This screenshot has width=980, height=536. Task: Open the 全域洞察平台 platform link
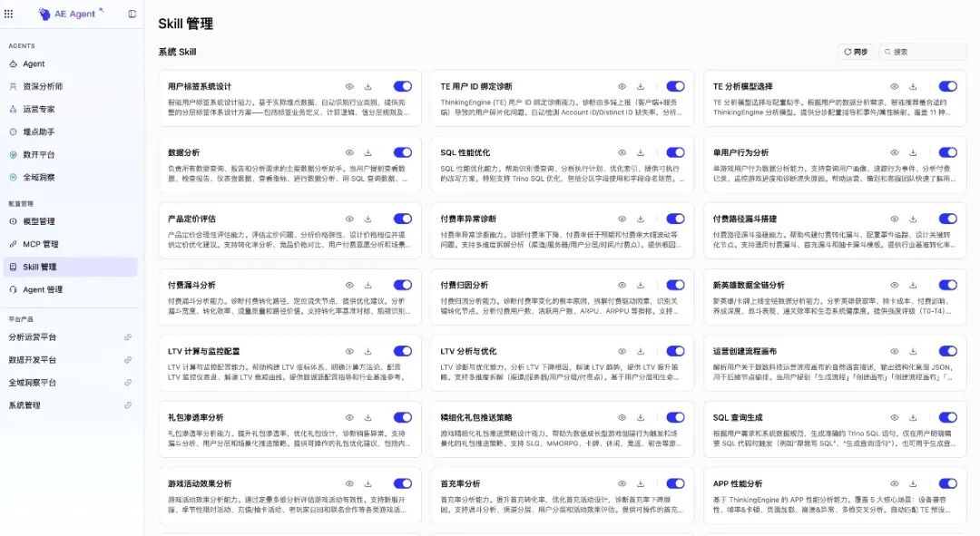click(x=70, y=383)
